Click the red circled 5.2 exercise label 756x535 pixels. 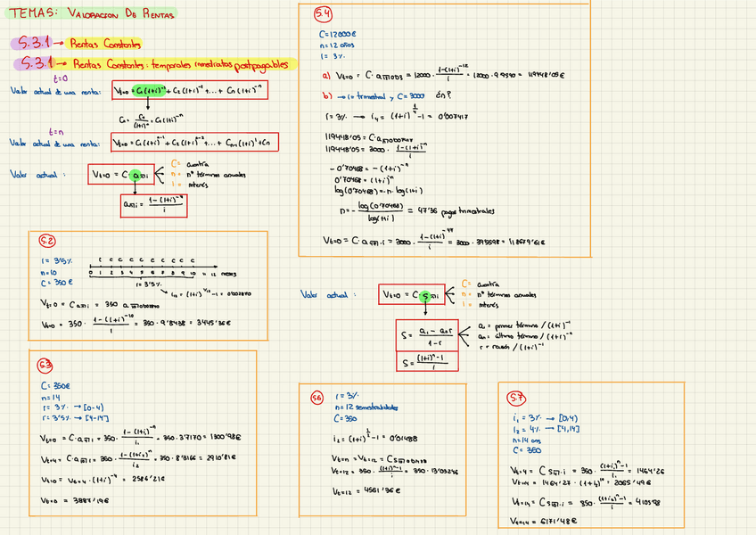(46, 241)
